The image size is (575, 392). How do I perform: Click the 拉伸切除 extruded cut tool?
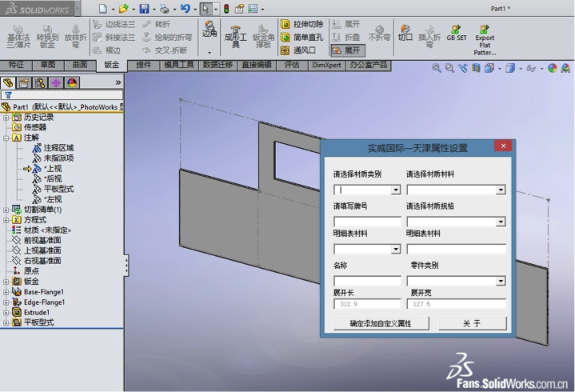[x=302, y=24]
